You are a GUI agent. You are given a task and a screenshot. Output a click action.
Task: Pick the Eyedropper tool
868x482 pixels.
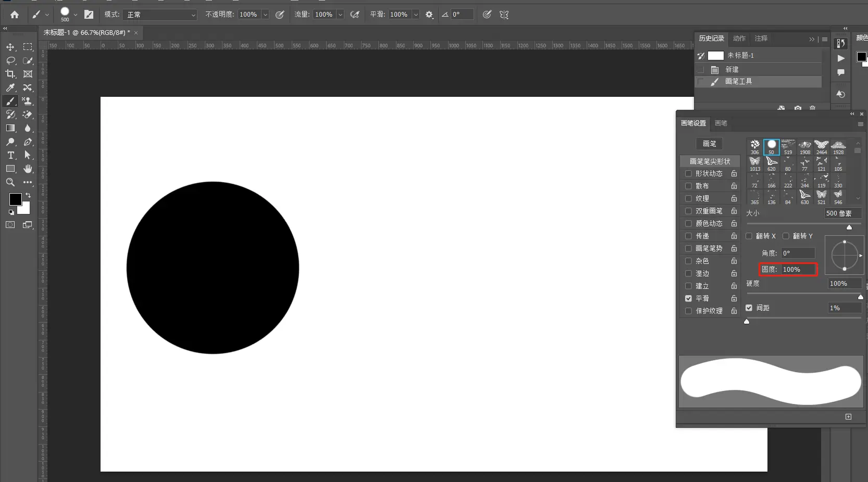[x=10, y=87]
